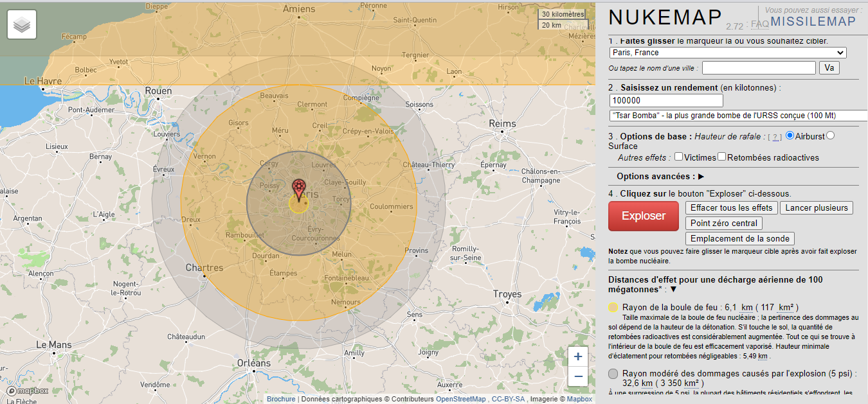This screenshot has width=868, height=404.
Task: Open the OpenStreetMap attribution link
Action: point(460,399)
